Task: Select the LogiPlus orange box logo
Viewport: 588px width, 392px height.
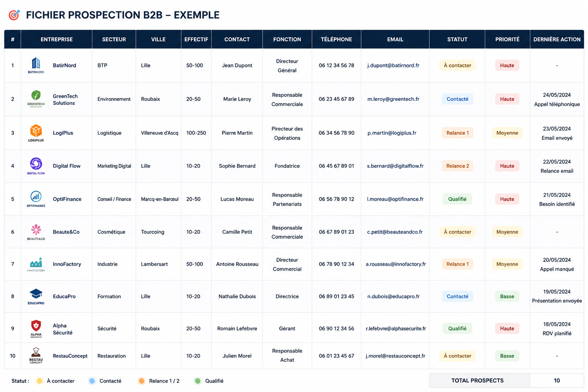Action: (36, 133)
